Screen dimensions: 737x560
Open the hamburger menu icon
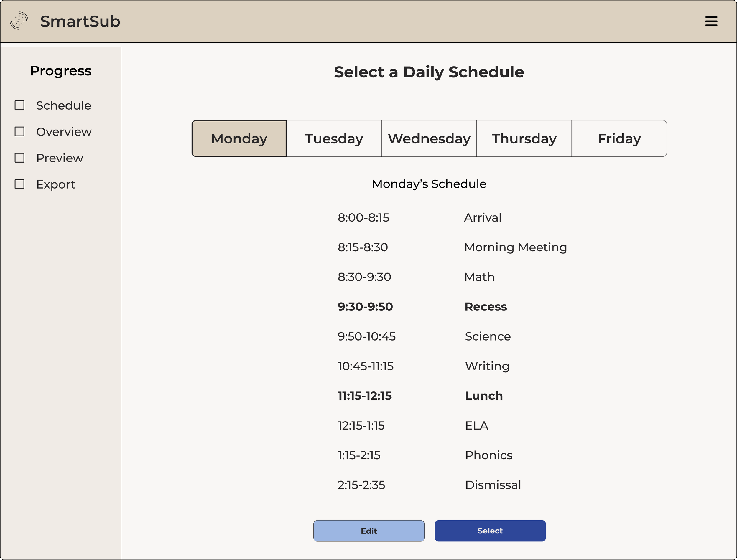pyautogui.click(x=711, y=21)
